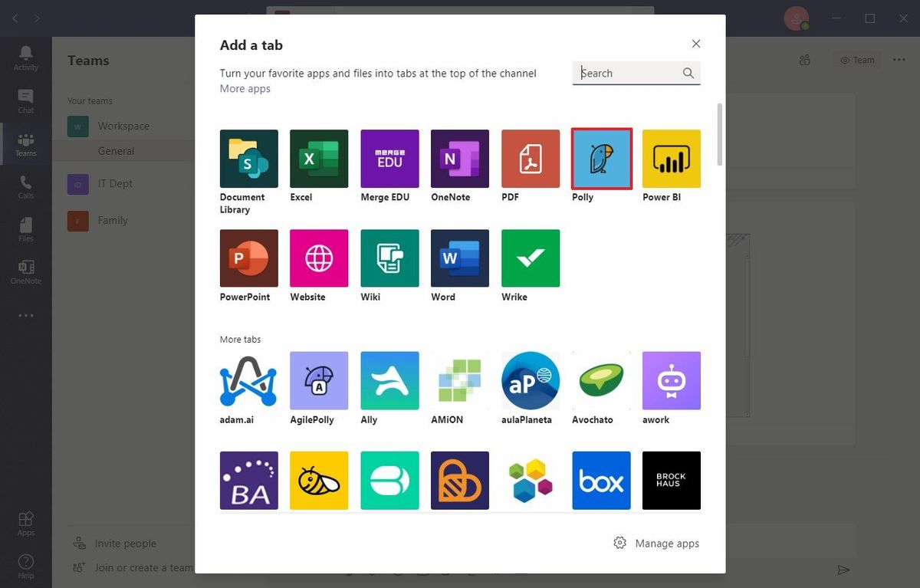Viewport: 920px width, 588px height.
Task: Add the Wrike app
Action: [x=530, y=258]
